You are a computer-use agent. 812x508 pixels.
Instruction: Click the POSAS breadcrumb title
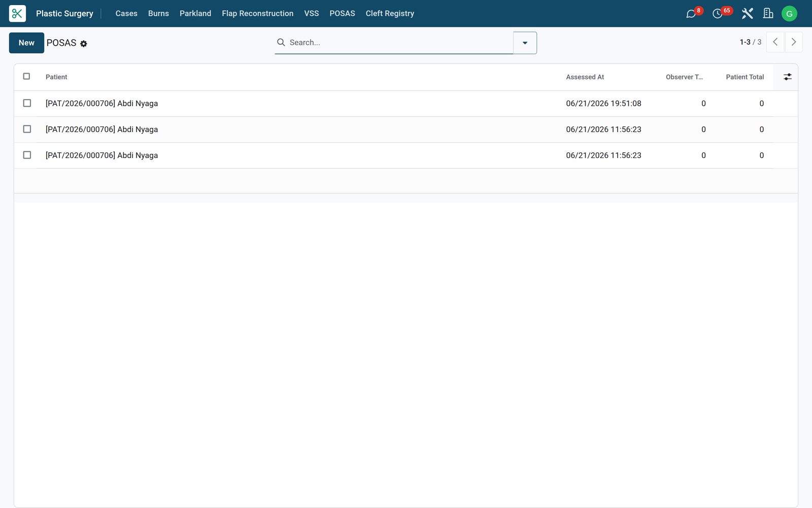(x=61, y=43)
